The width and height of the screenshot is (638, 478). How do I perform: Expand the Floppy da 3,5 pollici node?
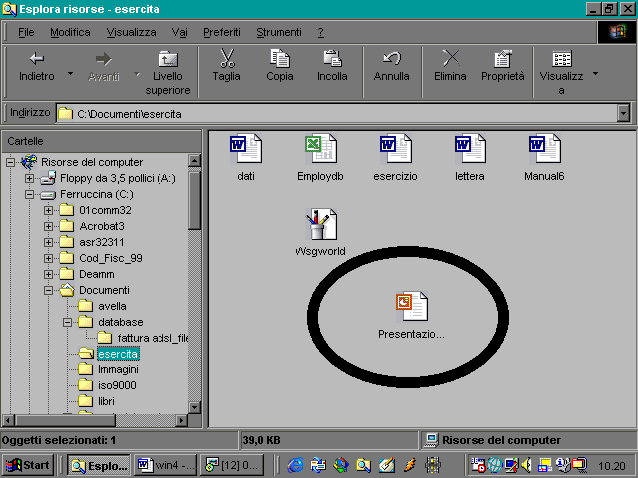pyautogui.click(x=29, y=179)
